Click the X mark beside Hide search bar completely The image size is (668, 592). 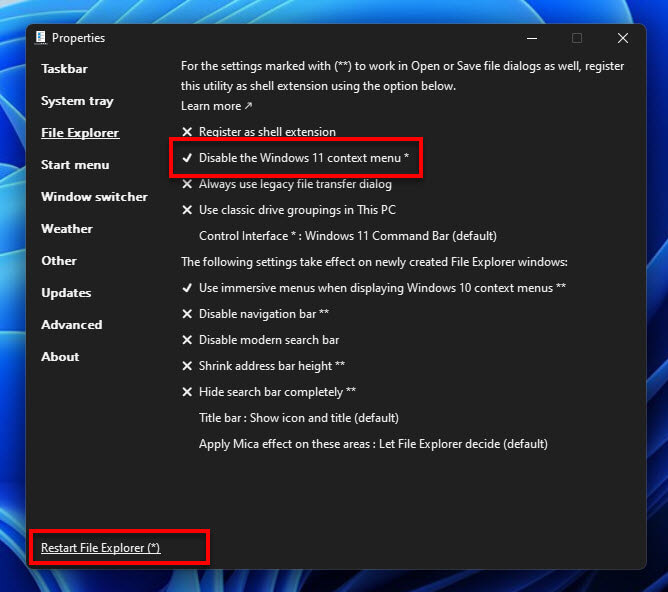(187, 392)
